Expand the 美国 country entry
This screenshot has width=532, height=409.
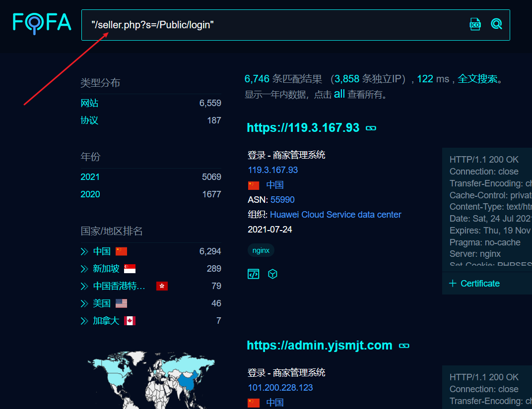coord(84,303)
